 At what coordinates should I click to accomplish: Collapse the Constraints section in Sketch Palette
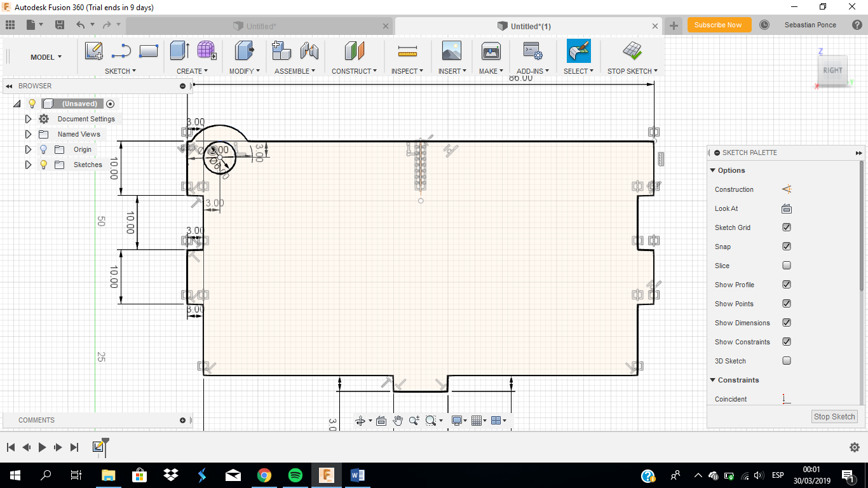coord(712,380)
